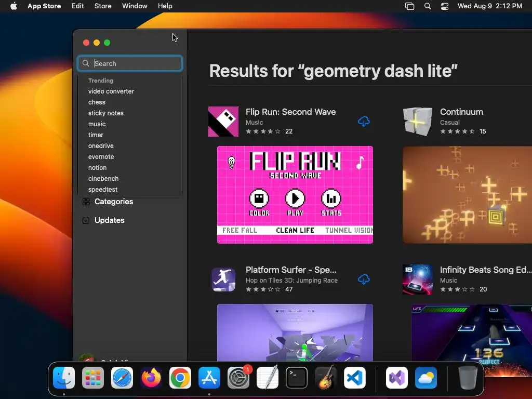Open TextEdit from the Dock

268,378
